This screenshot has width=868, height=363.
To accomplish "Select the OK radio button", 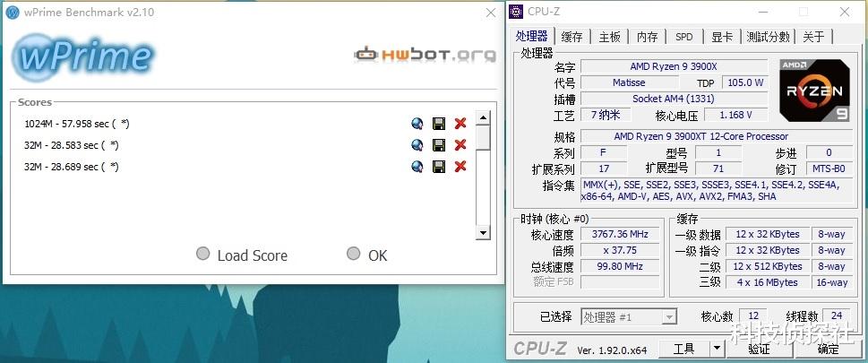I will click(x=353, y=254).
